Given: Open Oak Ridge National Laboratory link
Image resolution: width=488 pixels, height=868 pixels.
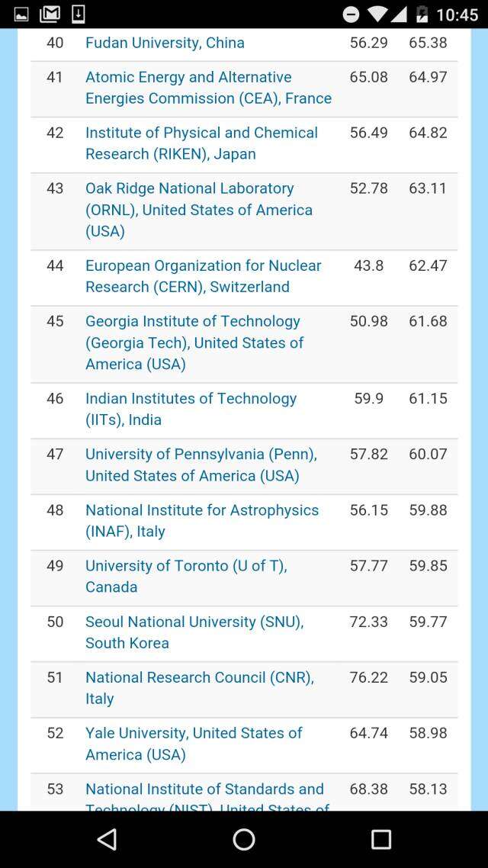Looking at the screenshot, I should click(198, 209).
